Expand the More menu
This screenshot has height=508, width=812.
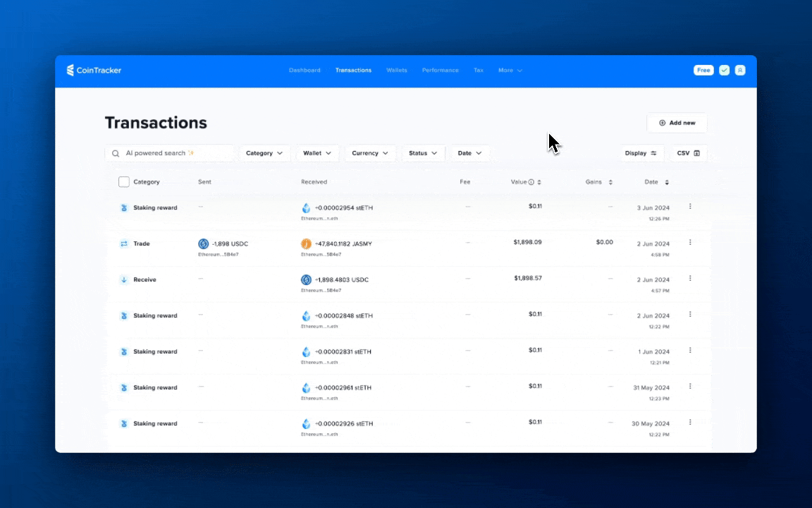pos(510,70)
